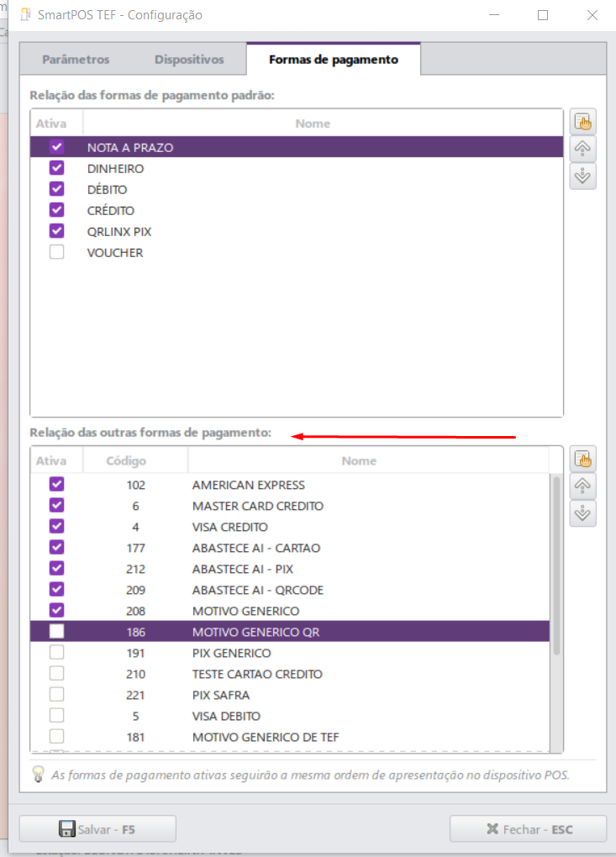Move item down in standard payment list
Viewport: 616px width, 857px height.
tap(582, 176)
